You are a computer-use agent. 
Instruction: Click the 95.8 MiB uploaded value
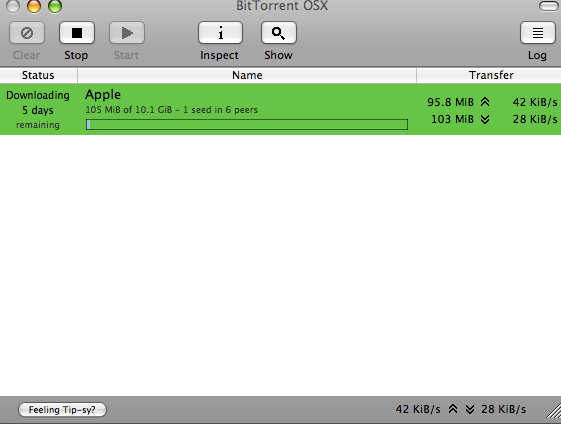[x=450, y=102]
